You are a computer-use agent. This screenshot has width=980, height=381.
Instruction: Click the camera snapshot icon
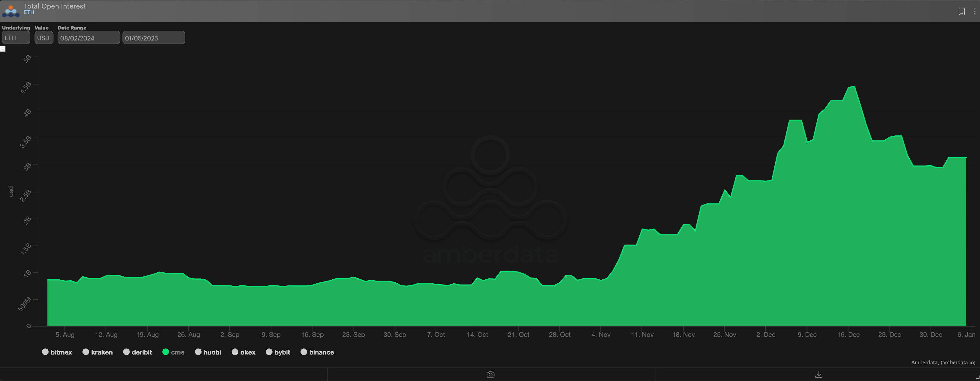490,375
